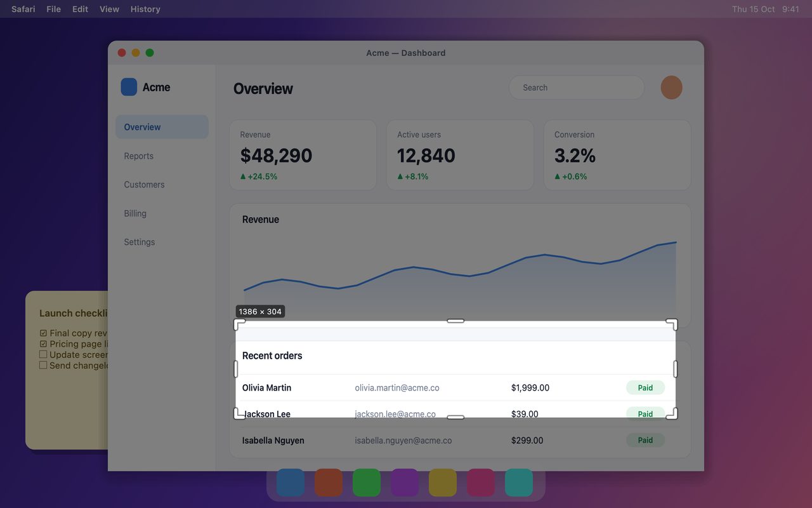This screenshot has width=812, height=508.
Task: Click the isabella.nguyen@acme.co email
Action: click(x=403, y=441)
